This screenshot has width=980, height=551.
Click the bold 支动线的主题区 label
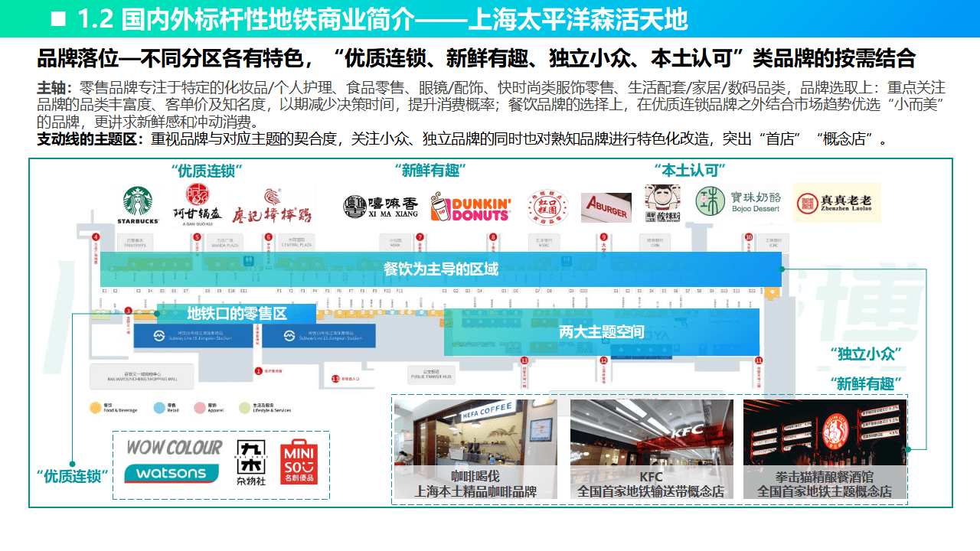(x=90, y=139)
